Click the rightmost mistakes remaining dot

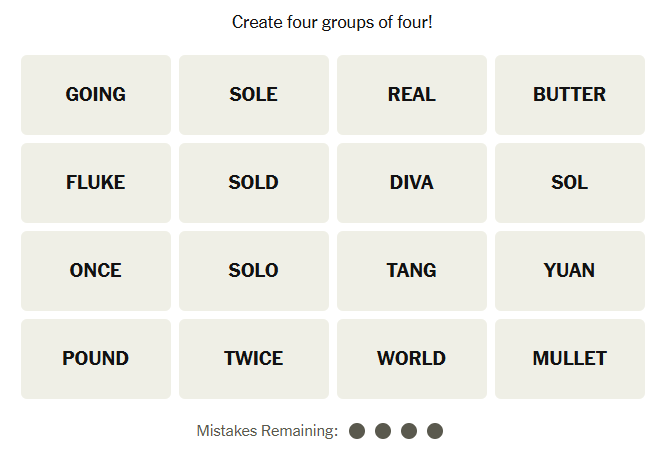(x=435, y=431)
